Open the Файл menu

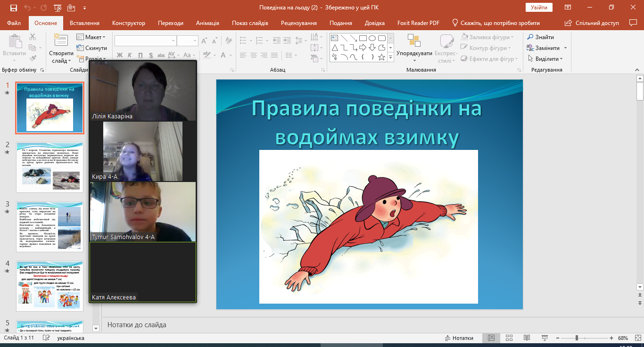14,23
